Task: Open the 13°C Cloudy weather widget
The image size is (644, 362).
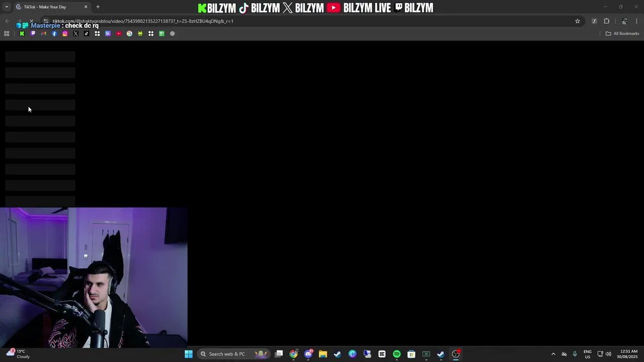Action: [x=18, y=354]
